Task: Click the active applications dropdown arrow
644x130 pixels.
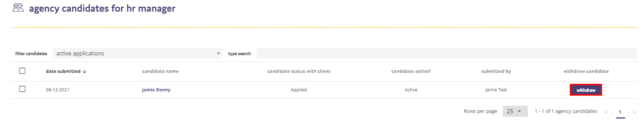Action: tap(218, 53)
